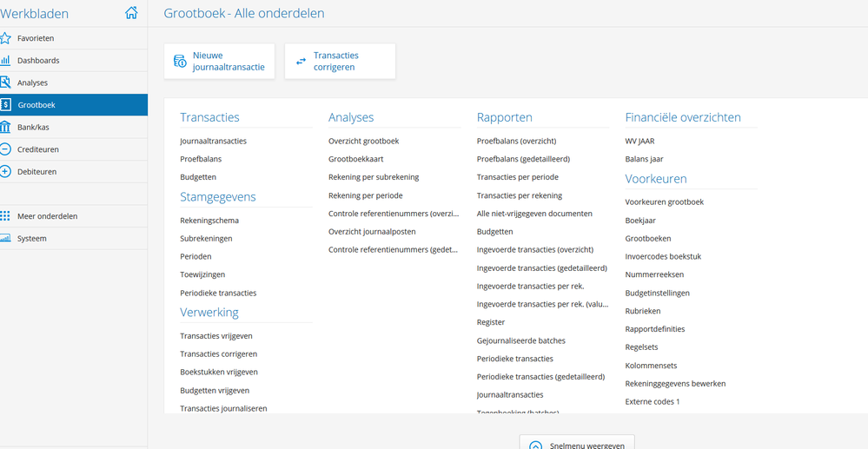Click the Analyses magnifier icon
Screen dimensions: 868x449
tap(6, 83)
